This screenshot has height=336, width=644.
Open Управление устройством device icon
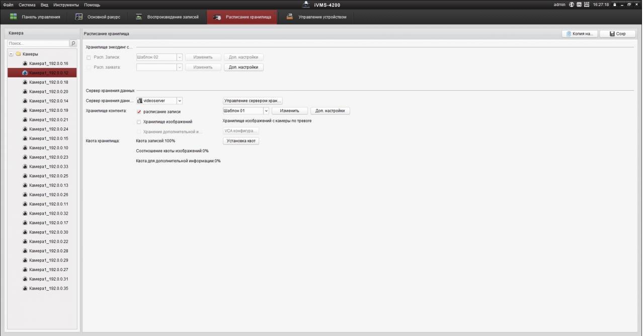click(x=289, y=16)
